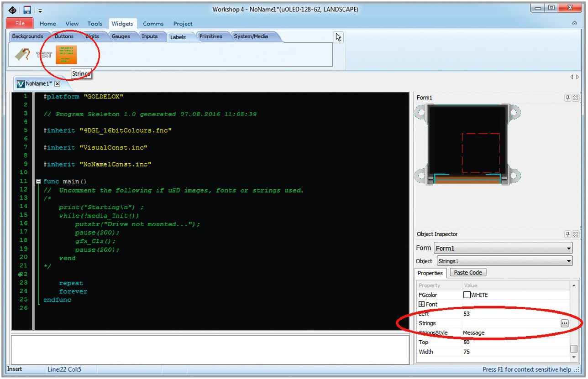588x379 pixels.
Task: Switch to the Gauges widget tab
Action: point(121,36)
